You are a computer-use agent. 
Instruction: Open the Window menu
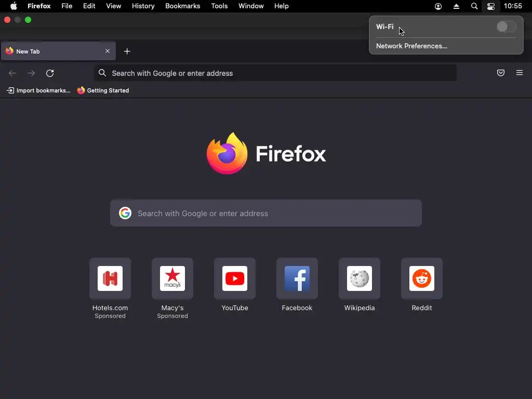[251, 6]
